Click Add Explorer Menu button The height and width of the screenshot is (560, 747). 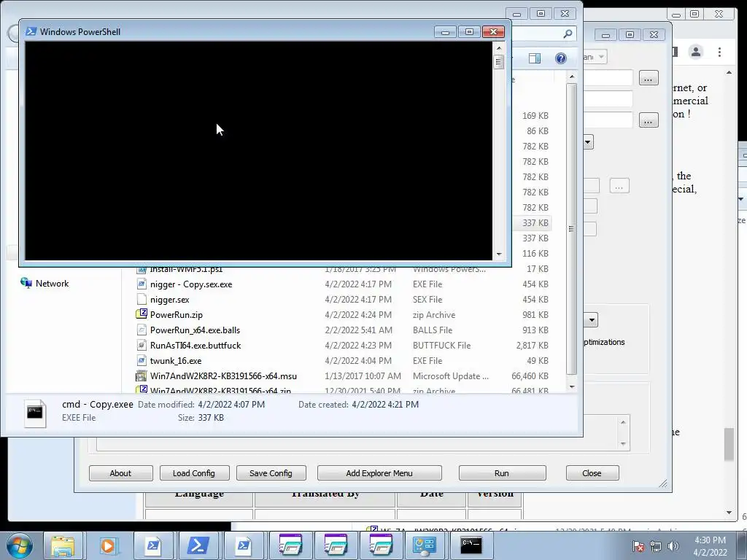pyautogui.click(x=379, y=473)
